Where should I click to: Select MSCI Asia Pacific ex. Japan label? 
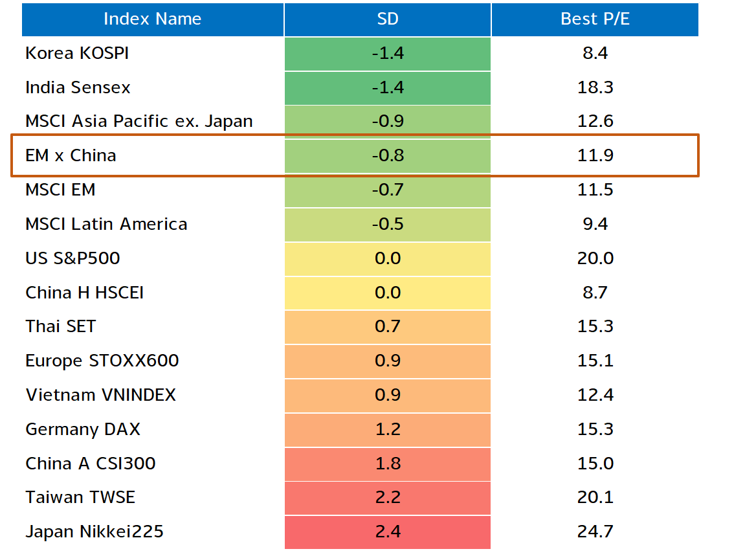(x=139, y=121)
